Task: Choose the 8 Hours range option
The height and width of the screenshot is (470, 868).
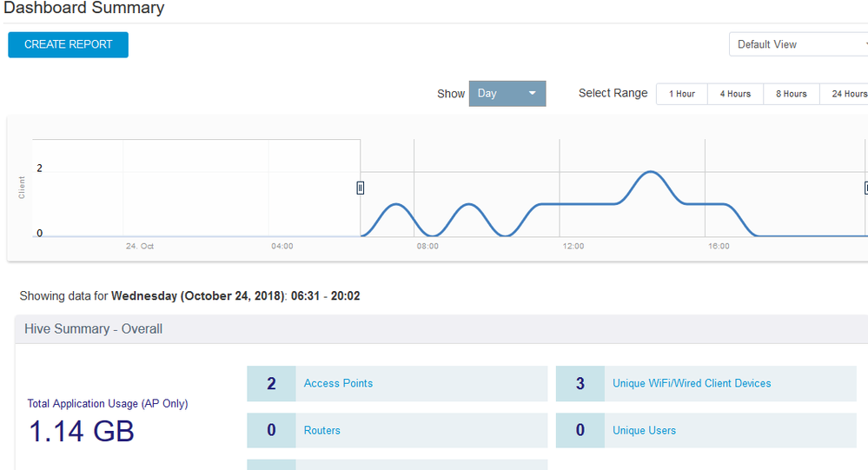Action: pos(791,94)
